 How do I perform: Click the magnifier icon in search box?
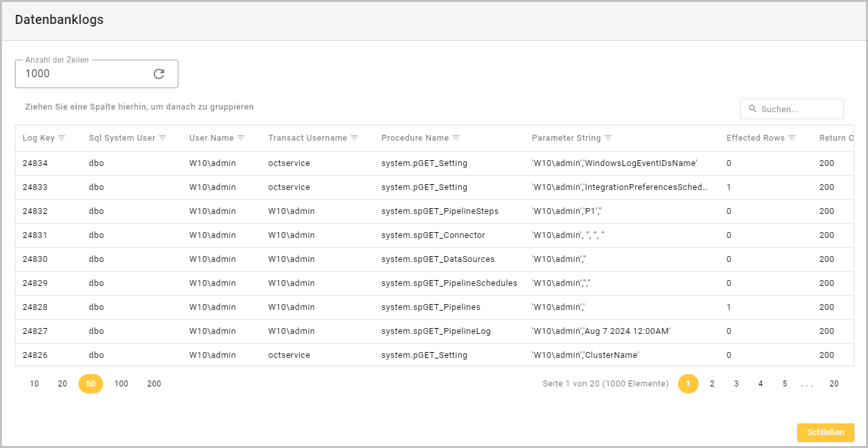click(x=753, y=109)
